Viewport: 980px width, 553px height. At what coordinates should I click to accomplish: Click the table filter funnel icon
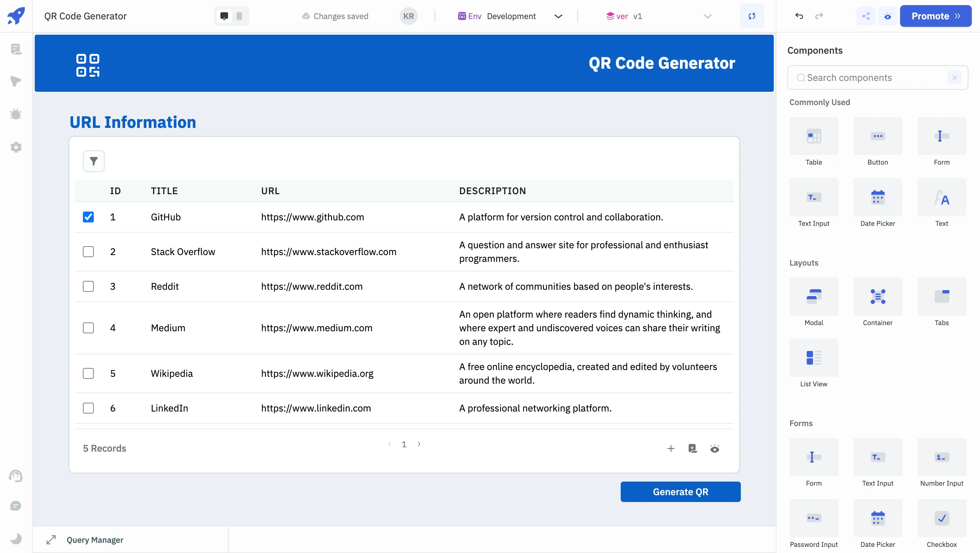coord(94,161)
